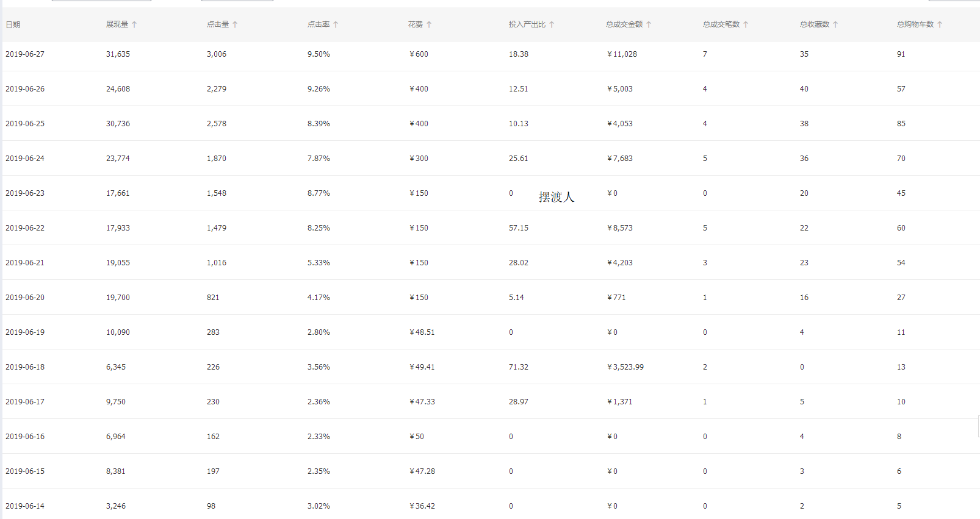The image size is (980, 519).
Task: Click the 日期 column header
Action: 13,24
